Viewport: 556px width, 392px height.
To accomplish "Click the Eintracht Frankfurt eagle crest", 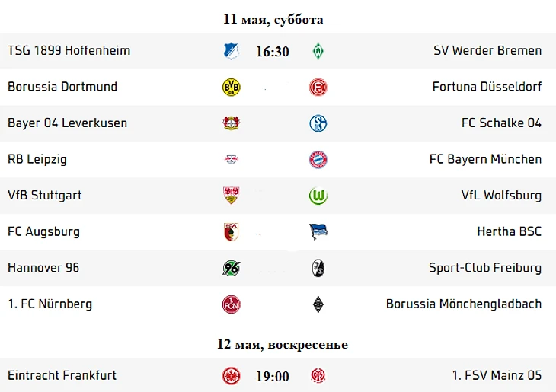I will 231,376.
